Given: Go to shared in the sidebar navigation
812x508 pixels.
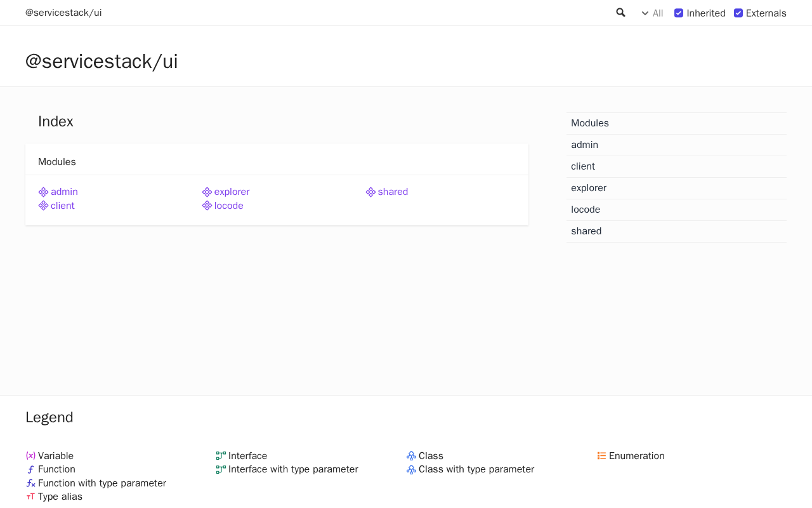Looking at the screenshot, I should 586,231.
